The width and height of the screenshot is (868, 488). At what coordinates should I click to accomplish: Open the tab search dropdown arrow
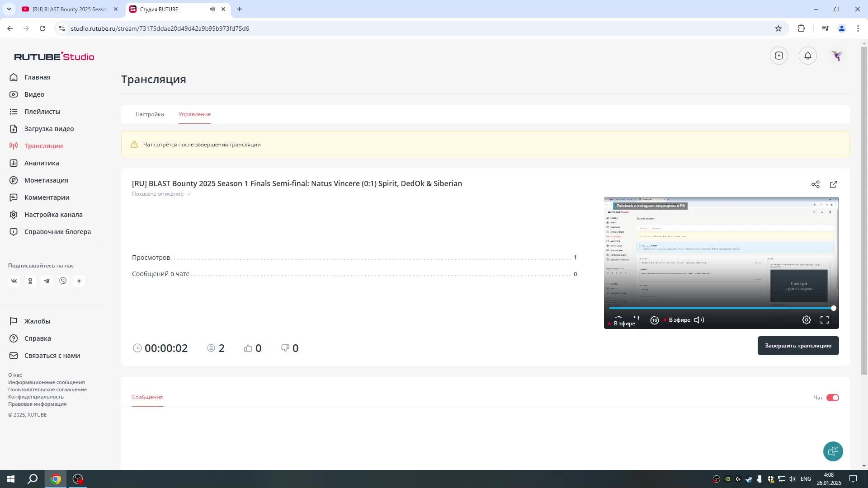[9, 9]
